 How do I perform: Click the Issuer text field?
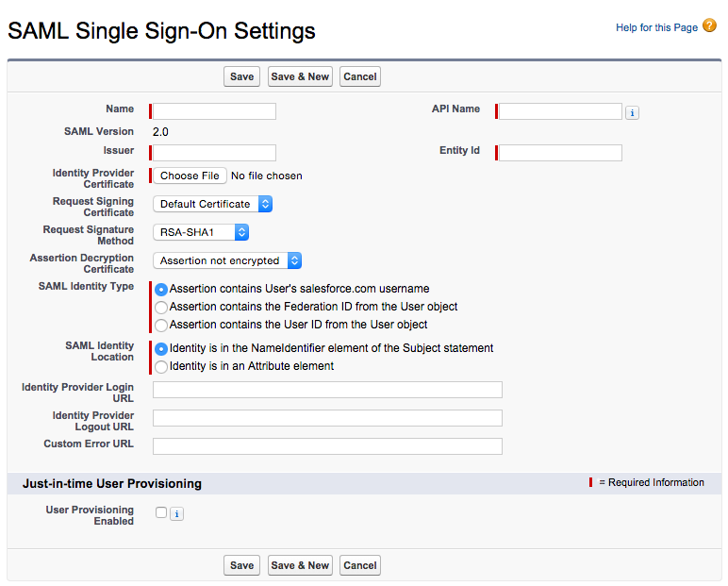click(x=215, y=153)
